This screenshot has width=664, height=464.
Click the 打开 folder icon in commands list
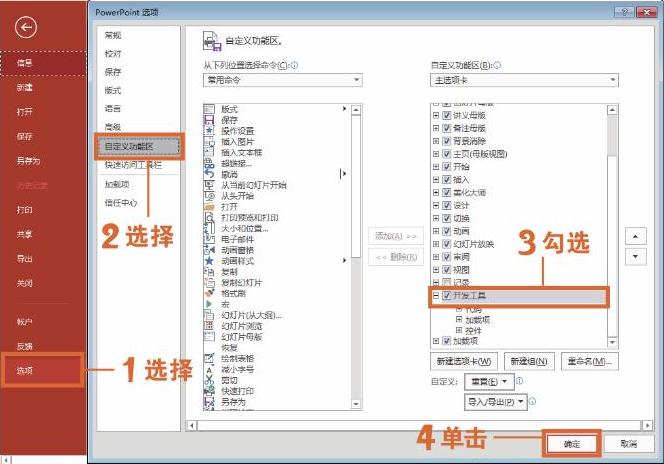[x=209, y=207]
